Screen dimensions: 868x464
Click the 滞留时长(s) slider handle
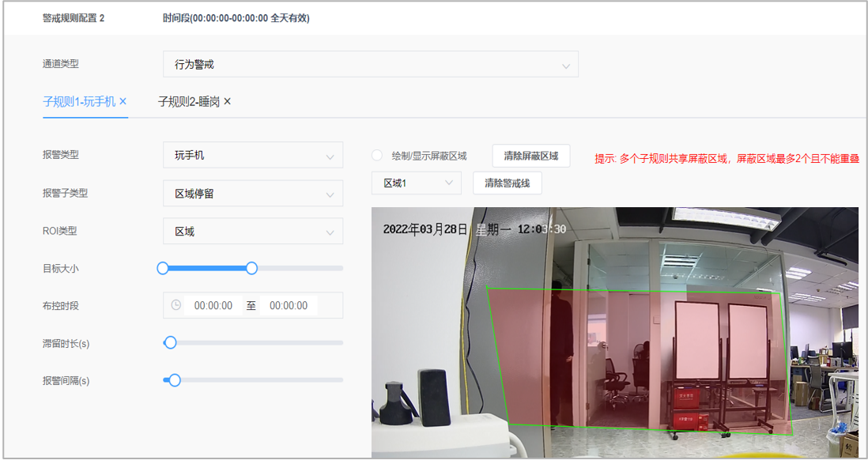(171, 343)
